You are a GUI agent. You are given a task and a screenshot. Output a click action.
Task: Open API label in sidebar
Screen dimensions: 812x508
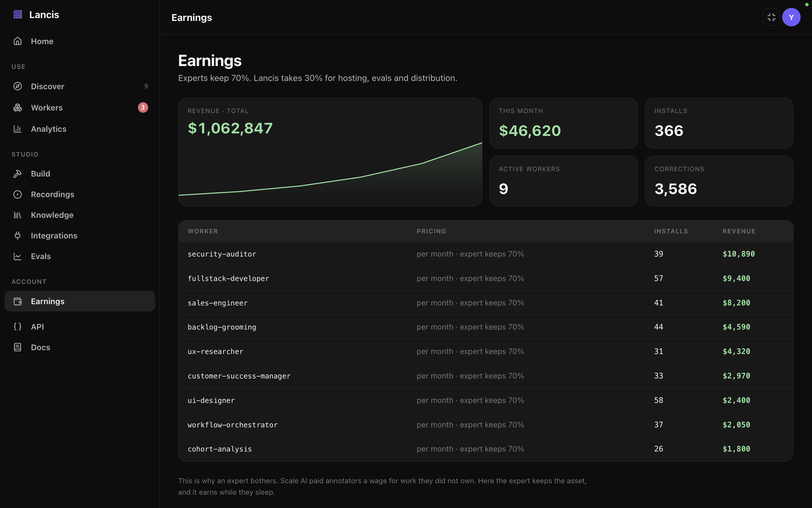(x=37, y=327)
